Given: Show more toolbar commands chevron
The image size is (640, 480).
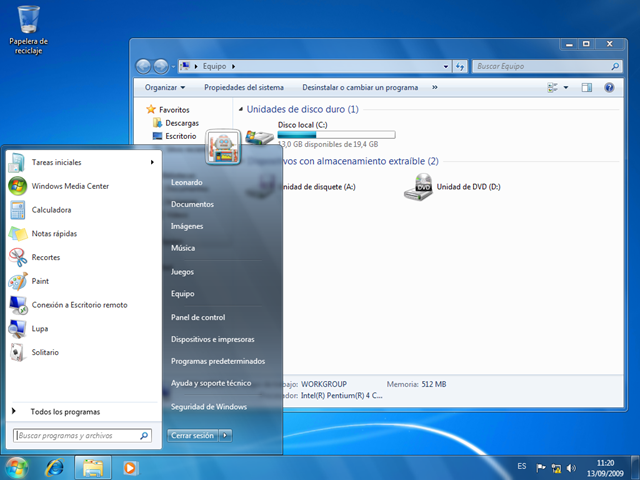Looking at the screenshot, I should point(435,87).
